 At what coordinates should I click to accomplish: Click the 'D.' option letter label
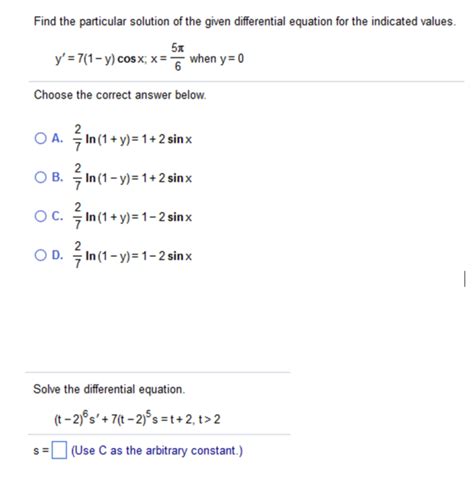(57, 255)
